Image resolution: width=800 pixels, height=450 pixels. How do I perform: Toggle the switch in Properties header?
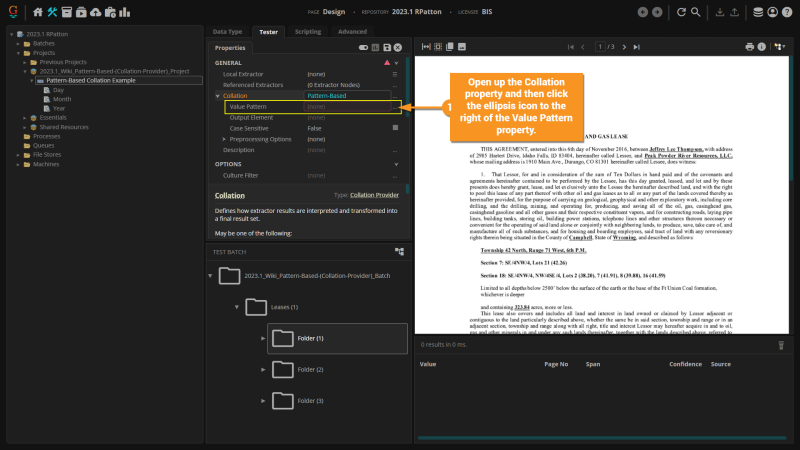click(x=363, y=47)
